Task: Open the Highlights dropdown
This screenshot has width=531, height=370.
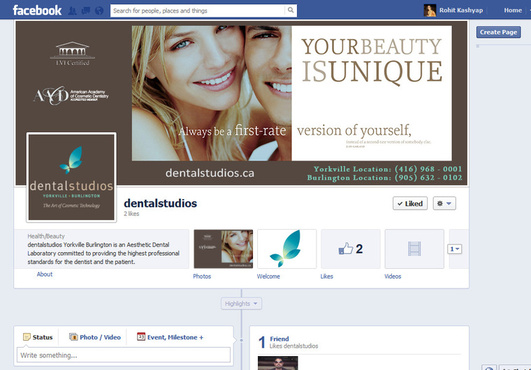Action: tap(241, 304)
